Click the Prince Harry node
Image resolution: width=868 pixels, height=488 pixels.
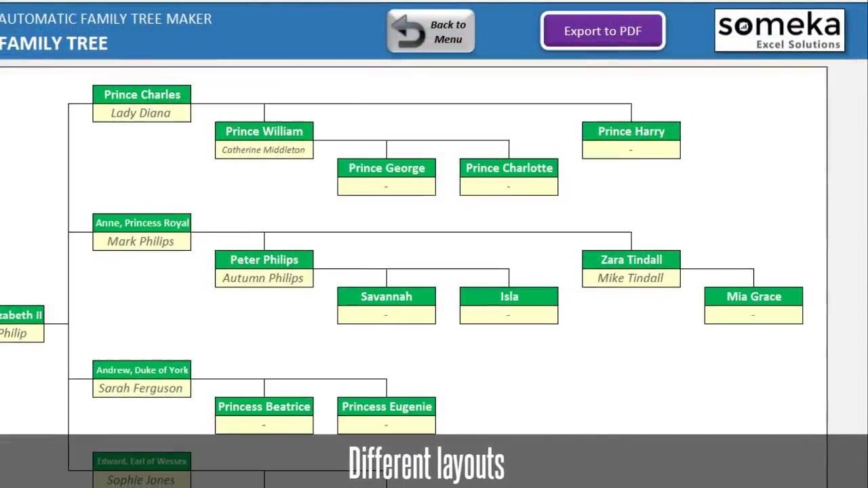coord(631,131)
